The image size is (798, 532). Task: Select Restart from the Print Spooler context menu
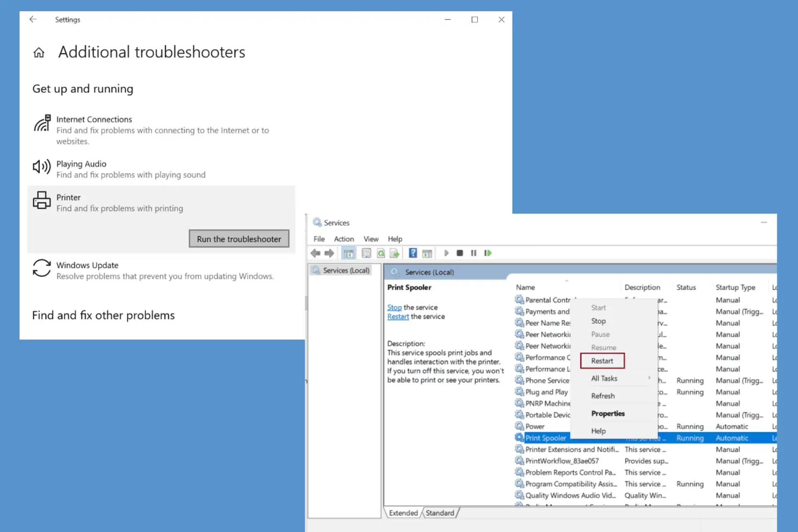point(601,360)
